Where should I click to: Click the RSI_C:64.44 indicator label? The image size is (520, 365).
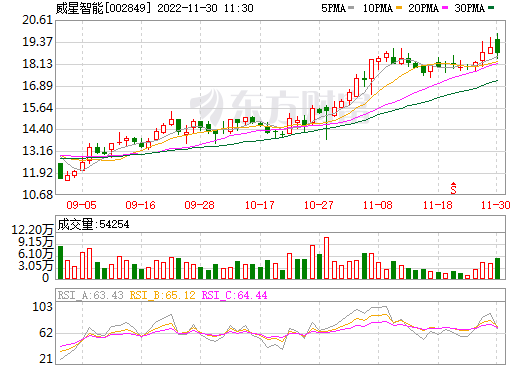(235, 295)
